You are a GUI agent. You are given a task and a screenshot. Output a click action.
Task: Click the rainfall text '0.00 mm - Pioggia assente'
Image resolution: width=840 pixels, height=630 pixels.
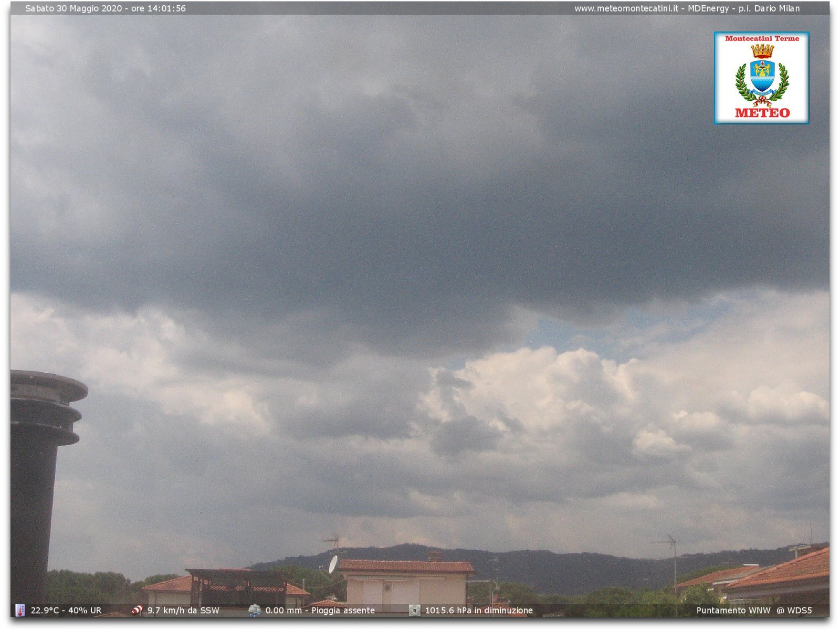coord(320,611)
